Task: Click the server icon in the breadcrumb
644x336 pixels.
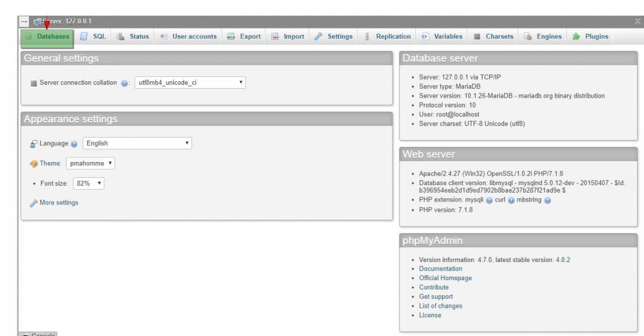Action: [38, 21]
